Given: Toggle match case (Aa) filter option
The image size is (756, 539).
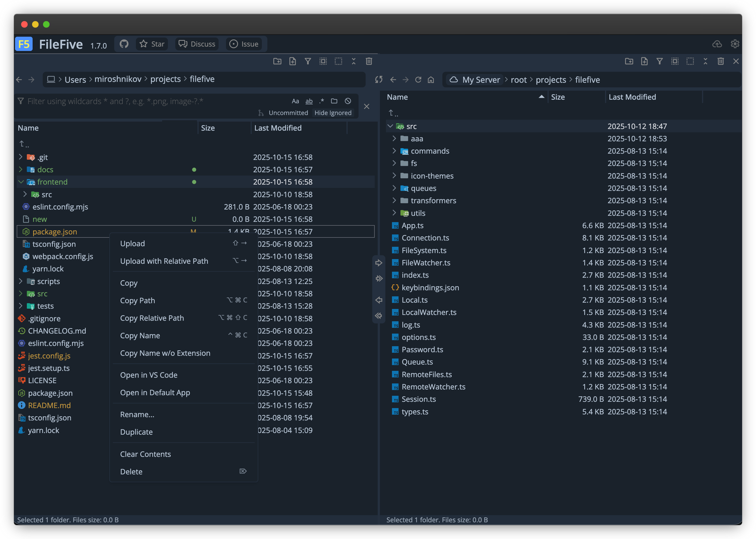Looking at the screenshot, I should (295, 101).
